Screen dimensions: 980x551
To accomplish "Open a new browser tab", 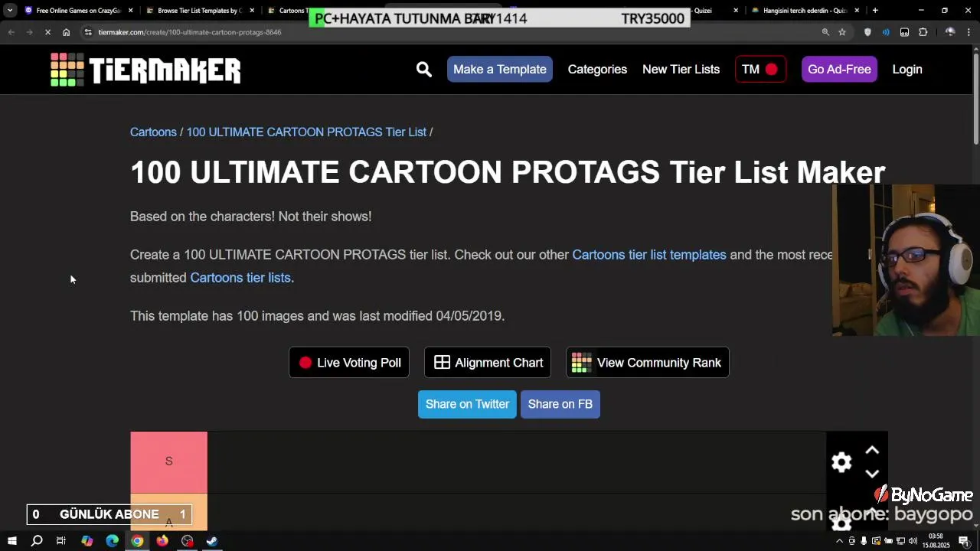I will pyautogui.click(x=875, y=11).
